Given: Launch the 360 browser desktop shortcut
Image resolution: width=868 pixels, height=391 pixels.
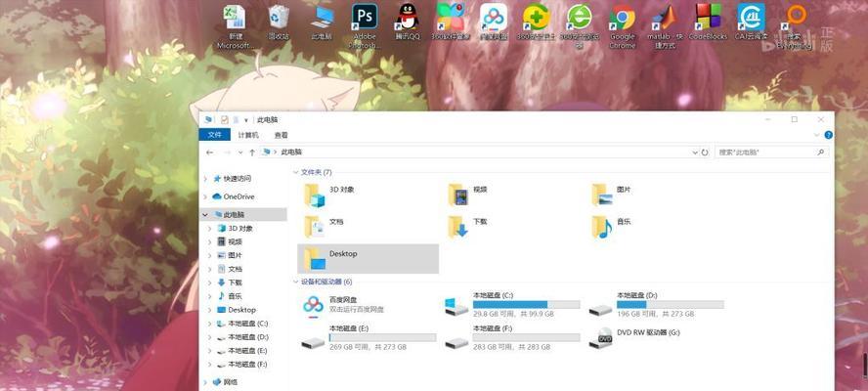Looking at the screenshot, I should pyautogui.click(x=579, y=26).
